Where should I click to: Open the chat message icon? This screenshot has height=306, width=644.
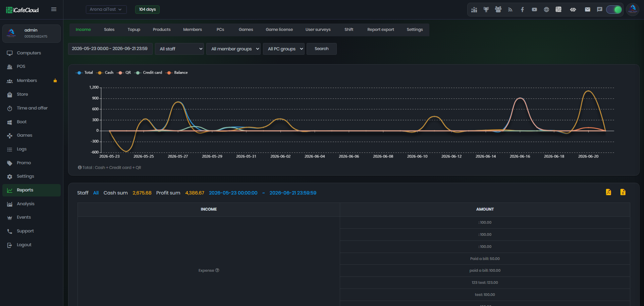click(x=600, y=9)
